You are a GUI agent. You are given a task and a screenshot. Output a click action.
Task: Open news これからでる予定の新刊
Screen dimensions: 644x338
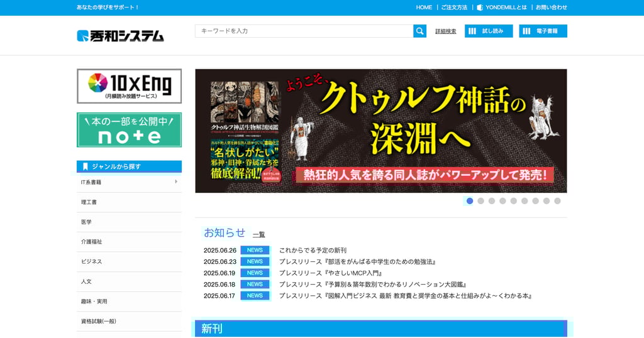pyautogui.click(x=313, y=250)
